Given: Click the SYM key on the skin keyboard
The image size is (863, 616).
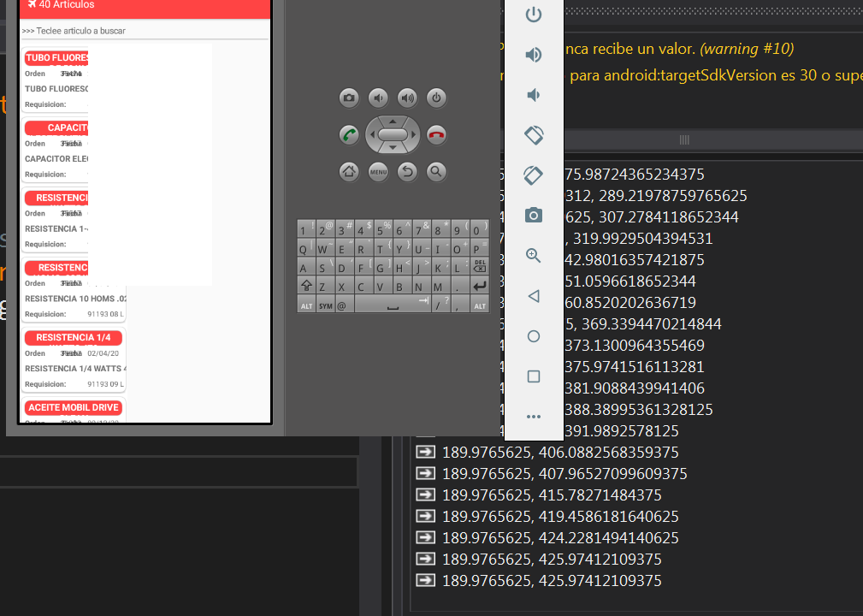Looking at the screenshot, I should pos(326,305).
